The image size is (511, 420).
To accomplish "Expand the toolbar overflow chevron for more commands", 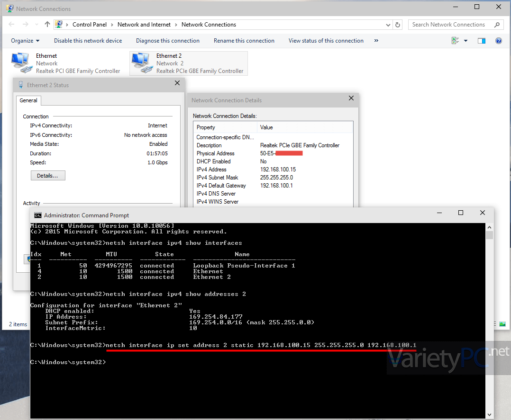I will click(376, 41).
